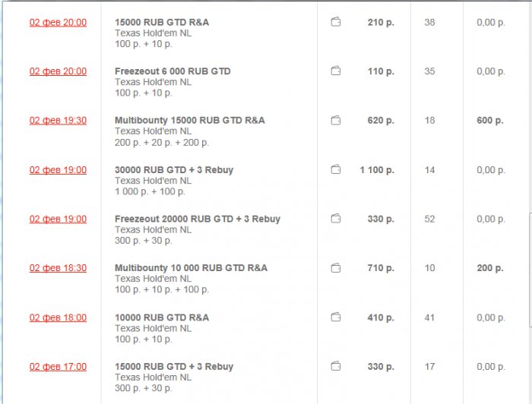The width and height of the screenshot is (532, 404).
Task: Select Freezeout 6 000 RUB GTD title
Action: [x=173, y=71]
